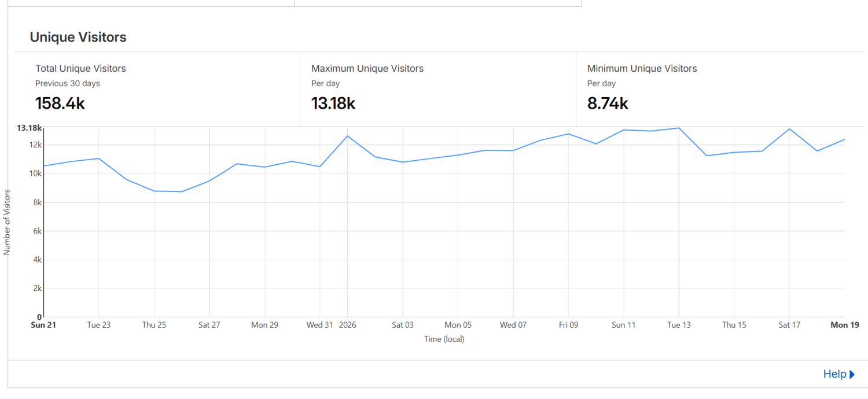Click the line peak at Tue 13

679,128
